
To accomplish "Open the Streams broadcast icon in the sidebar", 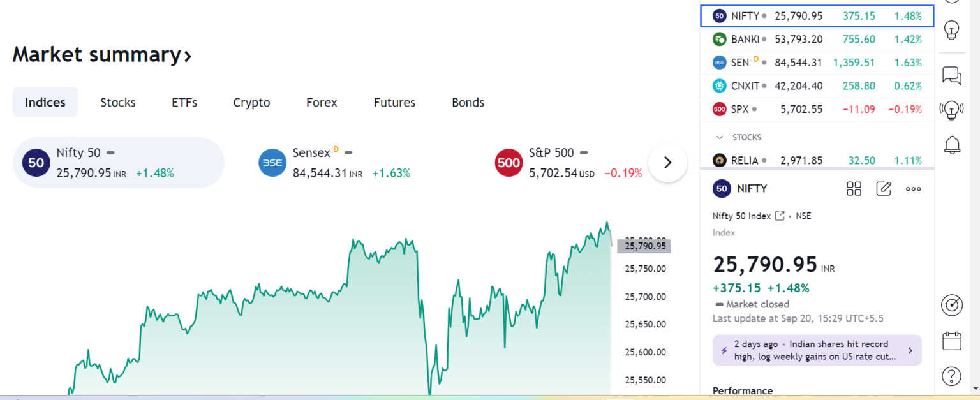I will pos(951,110).
